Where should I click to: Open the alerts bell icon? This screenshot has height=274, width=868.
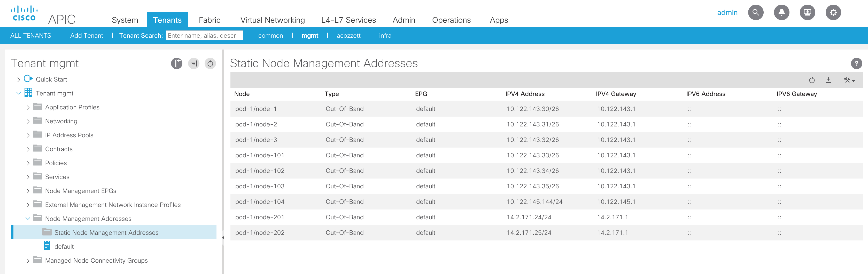pyautogui.click(x=781, y=13)
